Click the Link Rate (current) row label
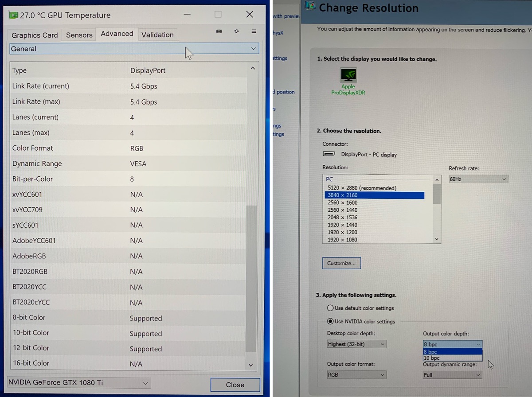 [41, 86]
